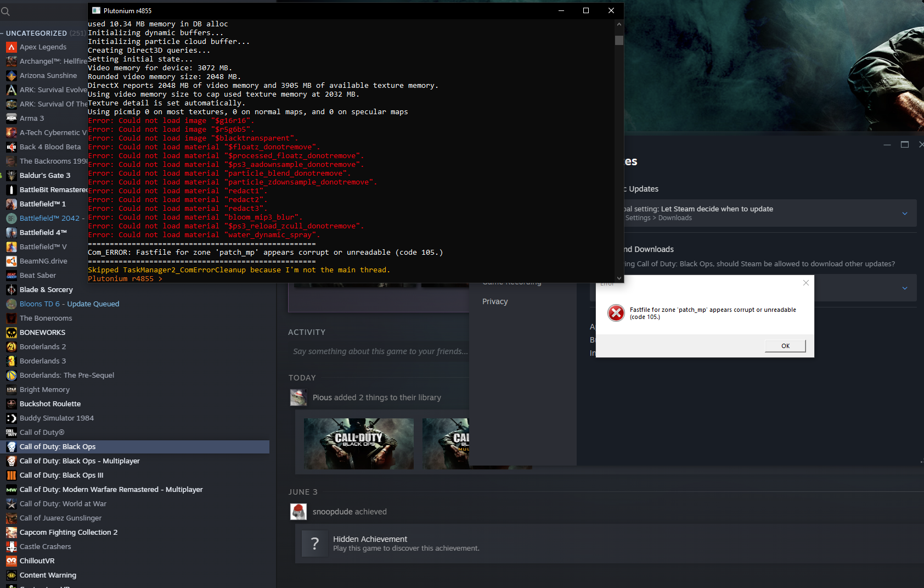This screenshot has height=588, width=924.
Task: Click the BONEWORKS game icon
Action: coord(12,333)
